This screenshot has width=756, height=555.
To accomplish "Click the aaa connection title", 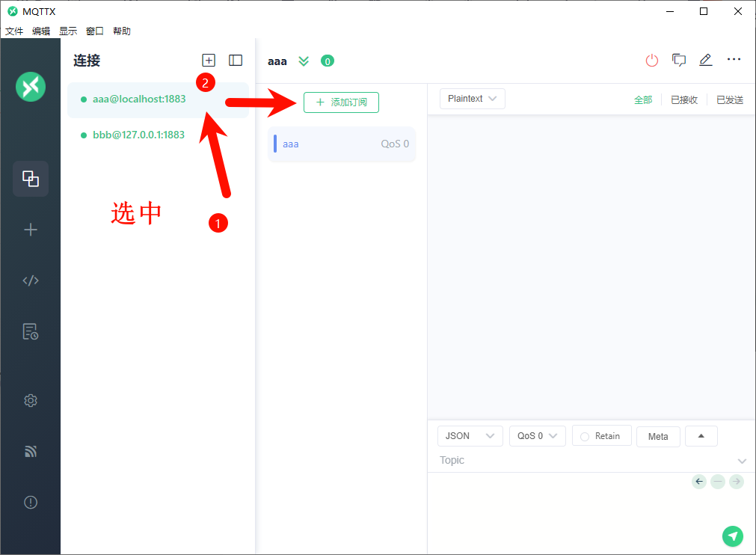I will coord(277,61).
